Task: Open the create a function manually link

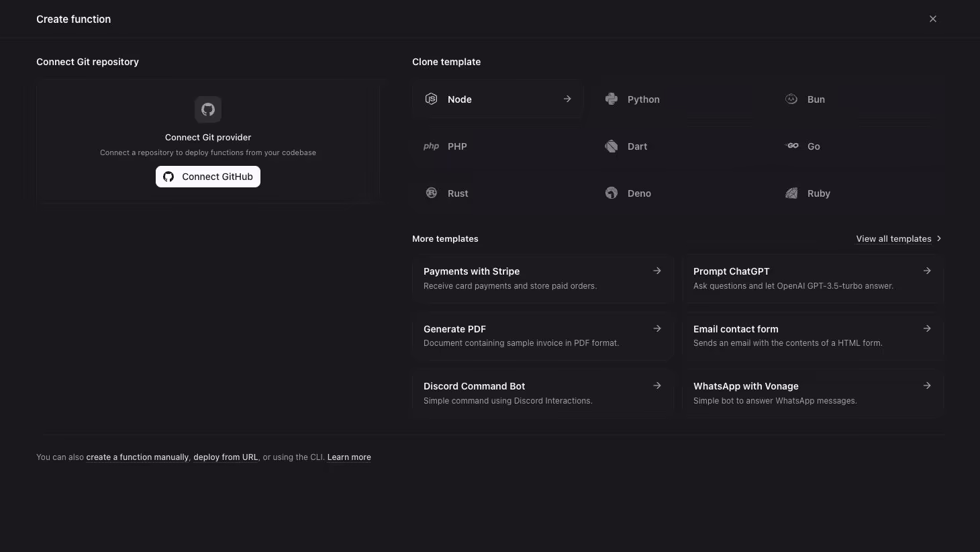Action: (138, 457)
